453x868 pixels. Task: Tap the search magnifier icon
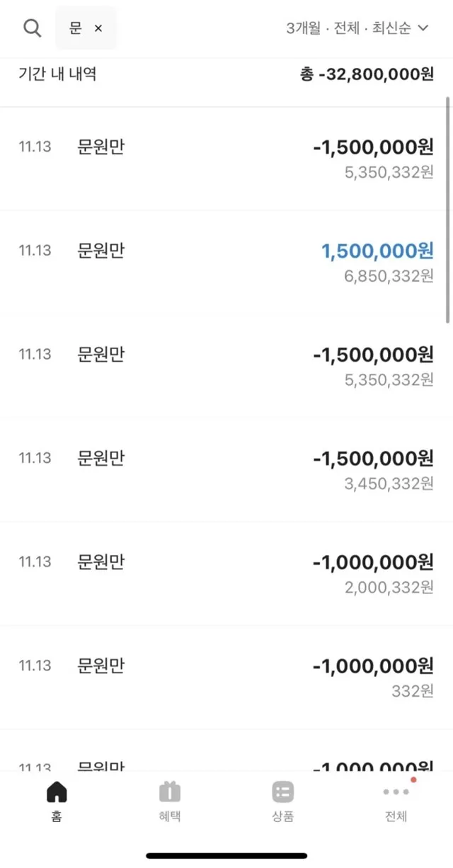coord(32,28)
